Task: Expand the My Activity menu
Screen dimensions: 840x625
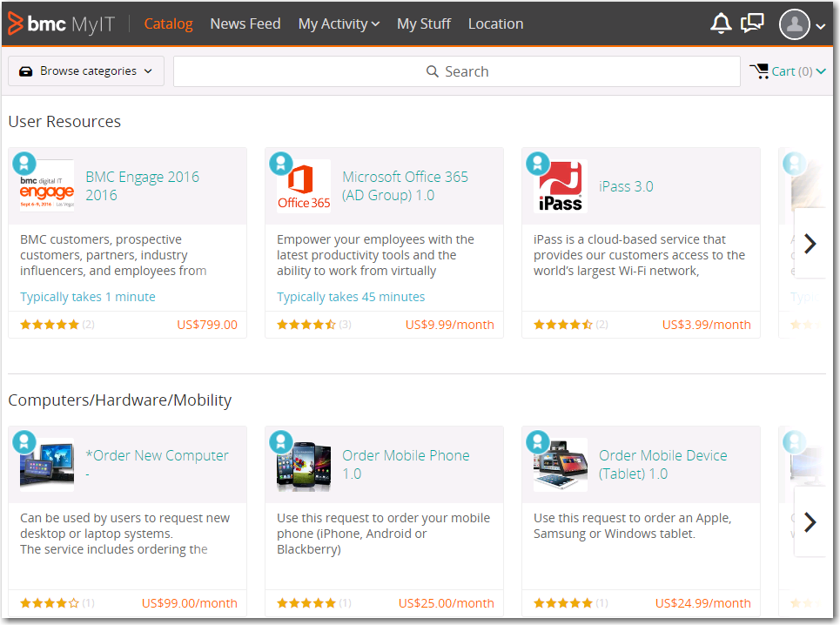Action: (x=339, y=24)
